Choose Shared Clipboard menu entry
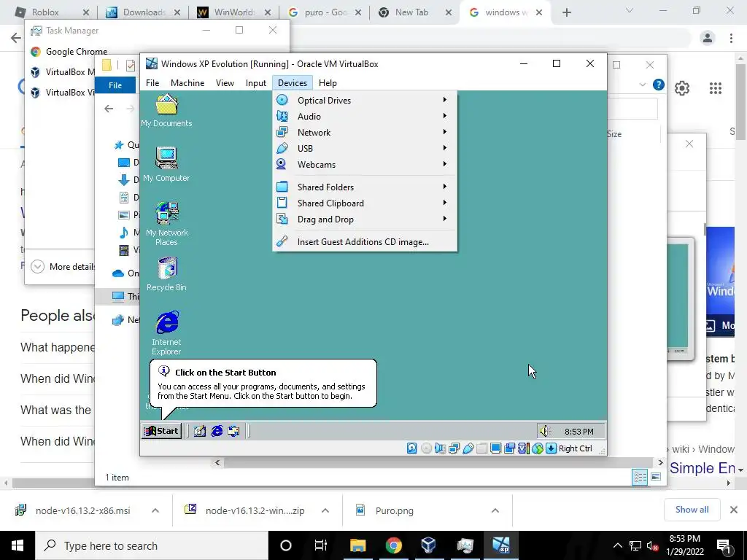 tap(365, 203)
